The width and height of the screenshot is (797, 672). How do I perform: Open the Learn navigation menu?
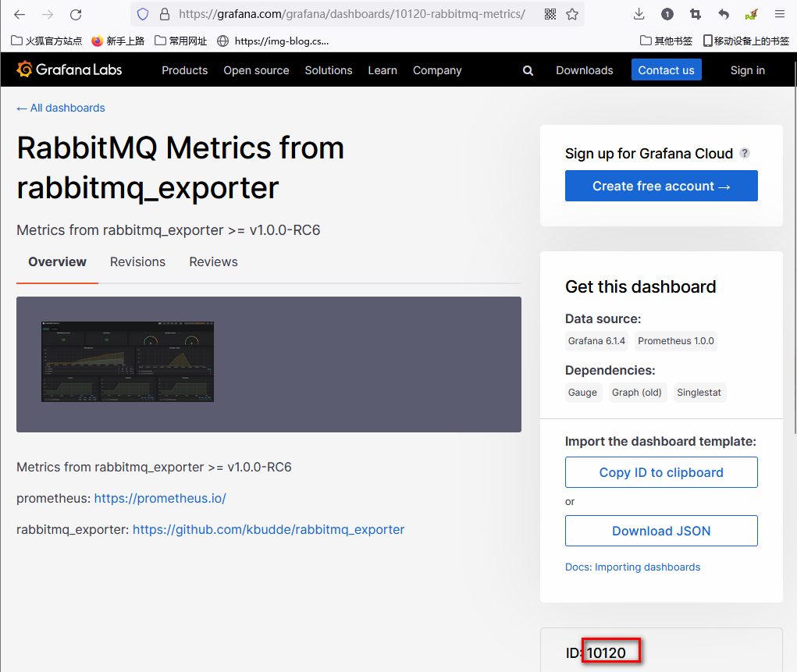pos(382,71)
